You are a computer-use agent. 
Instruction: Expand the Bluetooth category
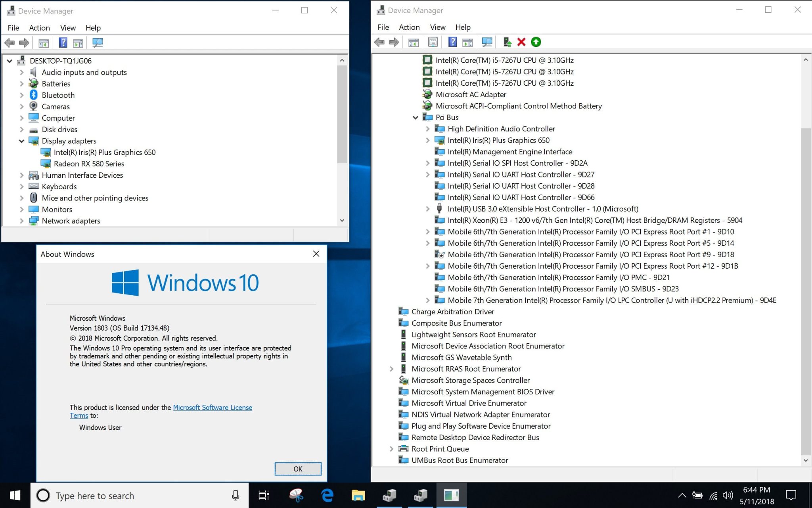(x=21, y=95)
